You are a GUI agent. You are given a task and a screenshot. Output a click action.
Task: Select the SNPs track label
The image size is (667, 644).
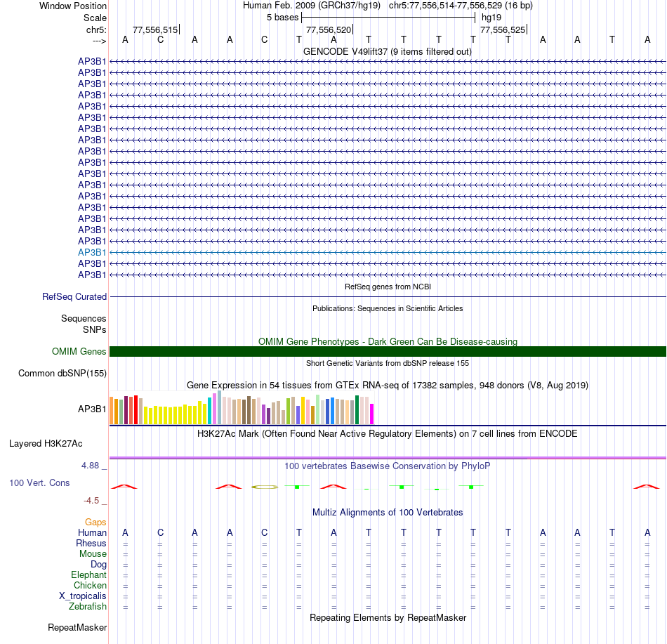pos(95,329)
